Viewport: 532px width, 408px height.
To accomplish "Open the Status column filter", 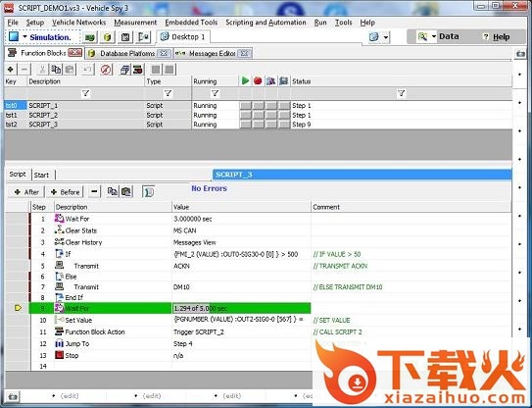I will tap(401, 93).
